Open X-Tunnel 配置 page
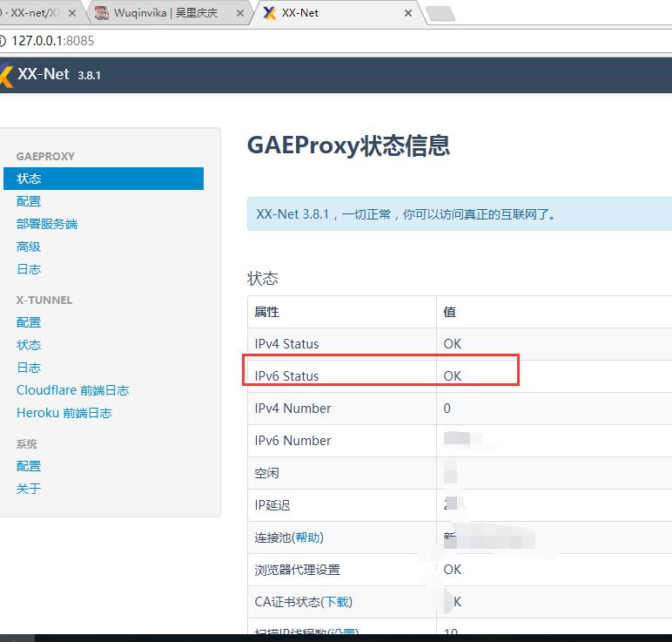672x642 pixels. click(29, 322)
